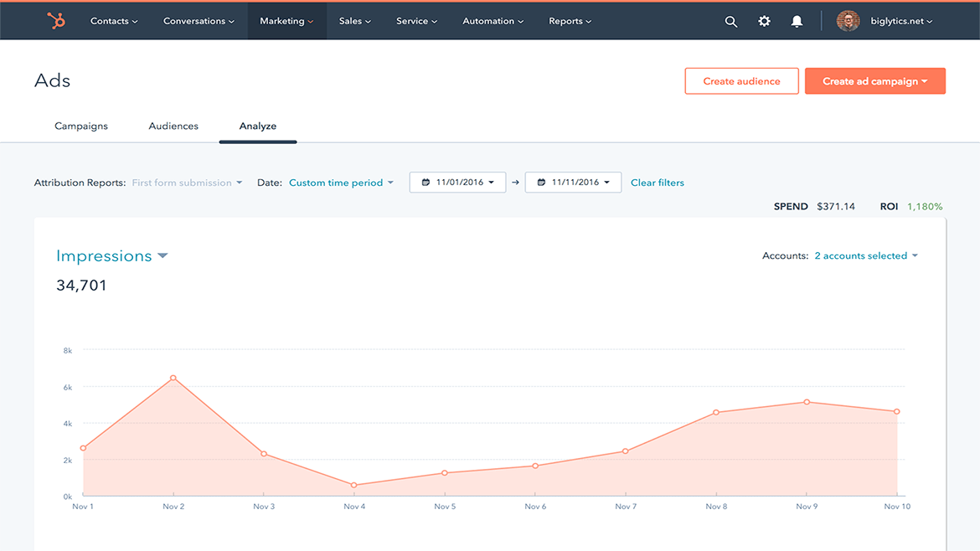This screenshot has height=551, width=980.
Task: Open the settings gear icon
Action: pyautogui.click(x=764, y=21)
